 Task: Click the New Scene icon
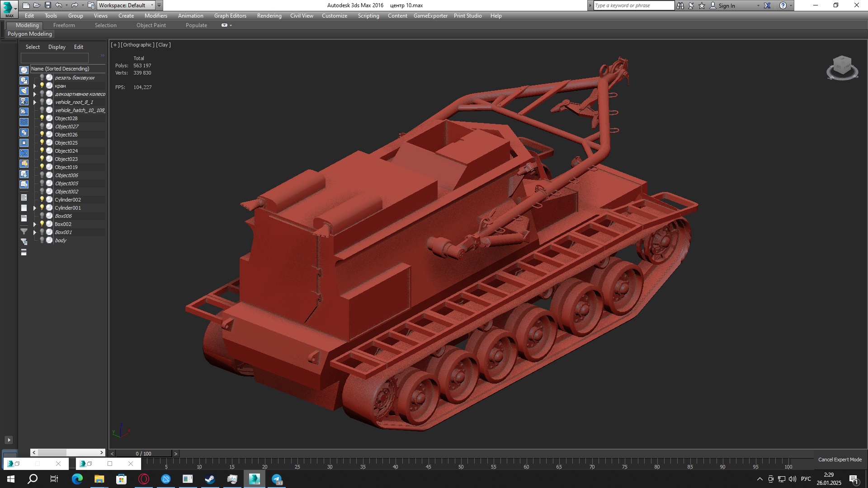pos(26,5)
